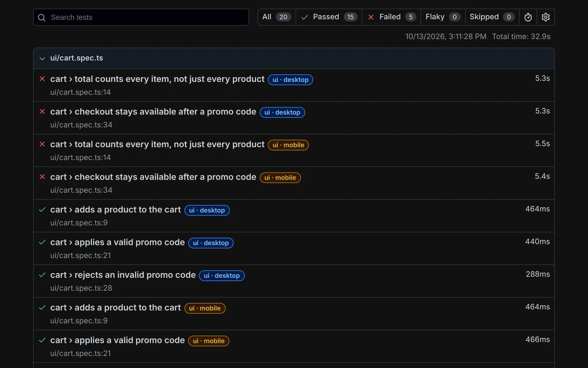Screen dimensions: 588x368
Task: Click green check of 'rejects an invalid promo code'
Action: click(42, 275)
